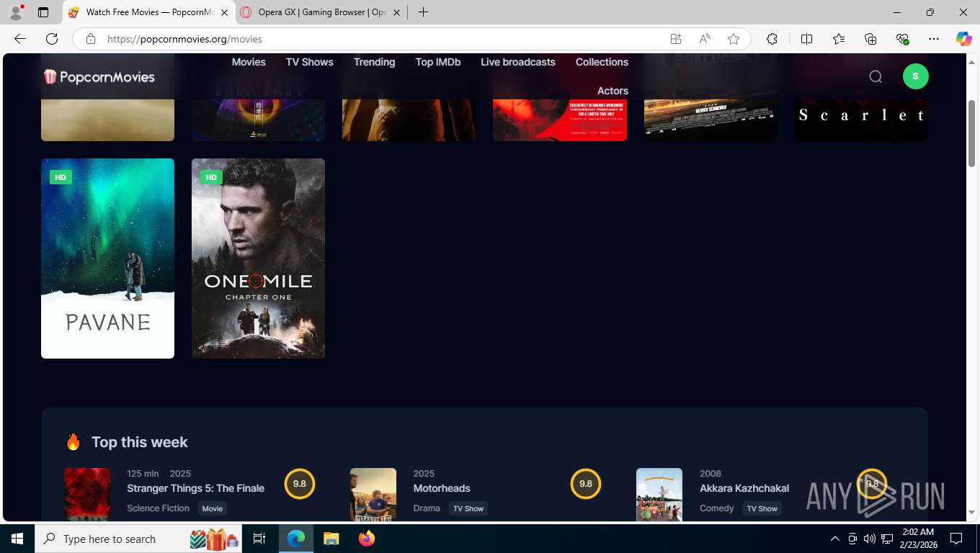Image resolution: width=980 pixels, height=553 pixels.
Task: Launch Firefox from the taskbar
Action: pyautogui.click(x=366, y=539)
